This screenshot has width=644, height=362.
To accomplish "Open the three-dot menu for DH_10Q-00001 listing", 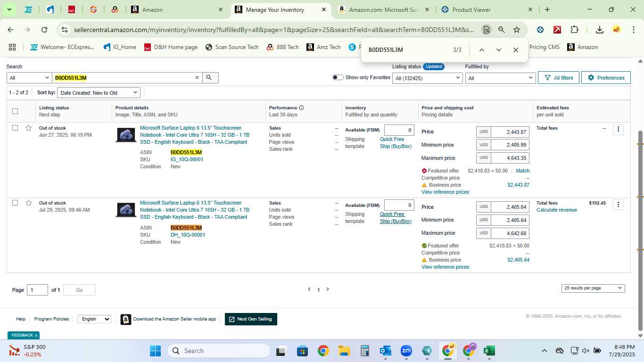I will [x=618, y=205].
